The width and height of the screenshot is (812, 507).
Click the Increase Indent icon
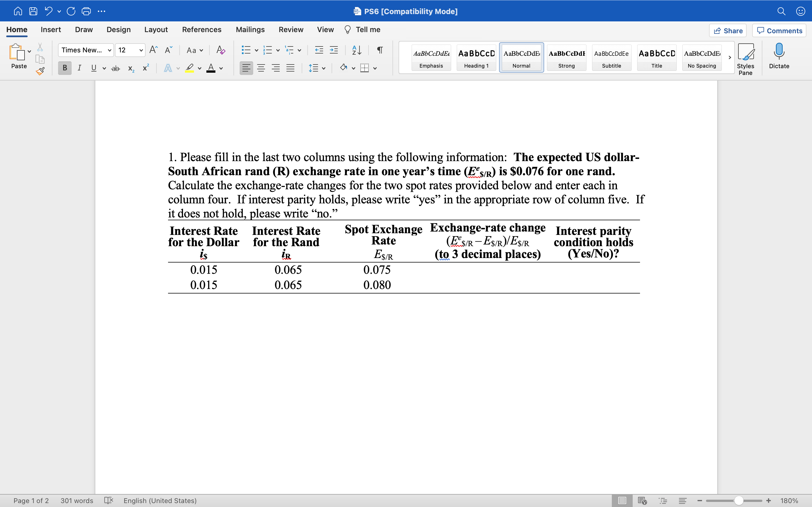click(334, 50)
